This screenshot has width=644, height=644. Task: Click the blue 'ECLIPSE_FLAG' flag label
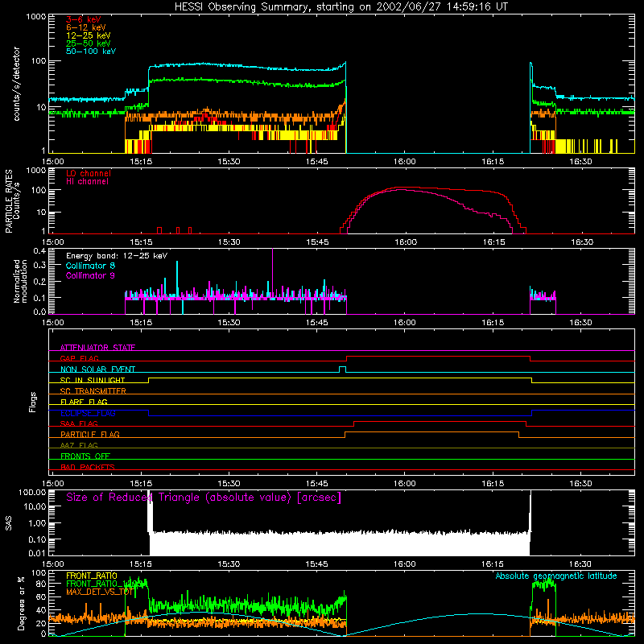tap(88, 413)
